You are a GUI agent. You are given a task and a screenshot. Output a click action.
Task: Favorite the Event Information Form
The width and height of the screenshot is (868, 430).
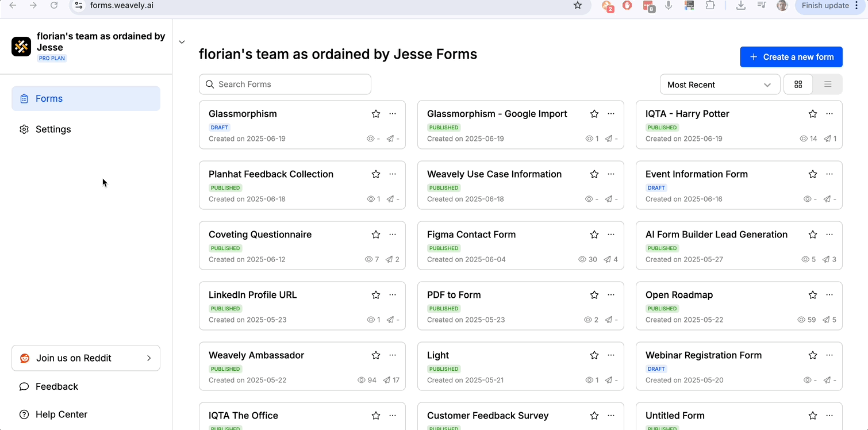coord(813,174)
